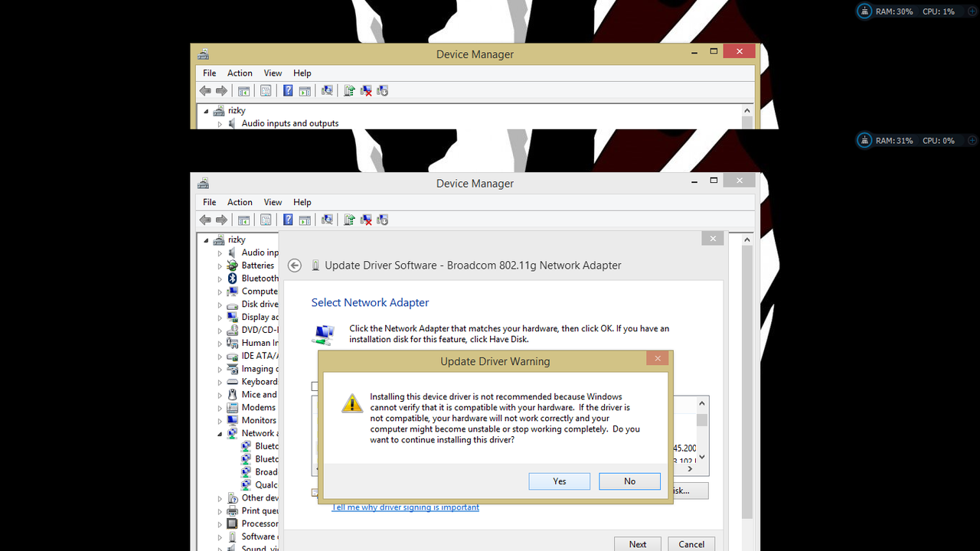
Task: Click Show/Hide Console Tree icon in lower window
Action: pyautogui.click(x=243, y=220)
